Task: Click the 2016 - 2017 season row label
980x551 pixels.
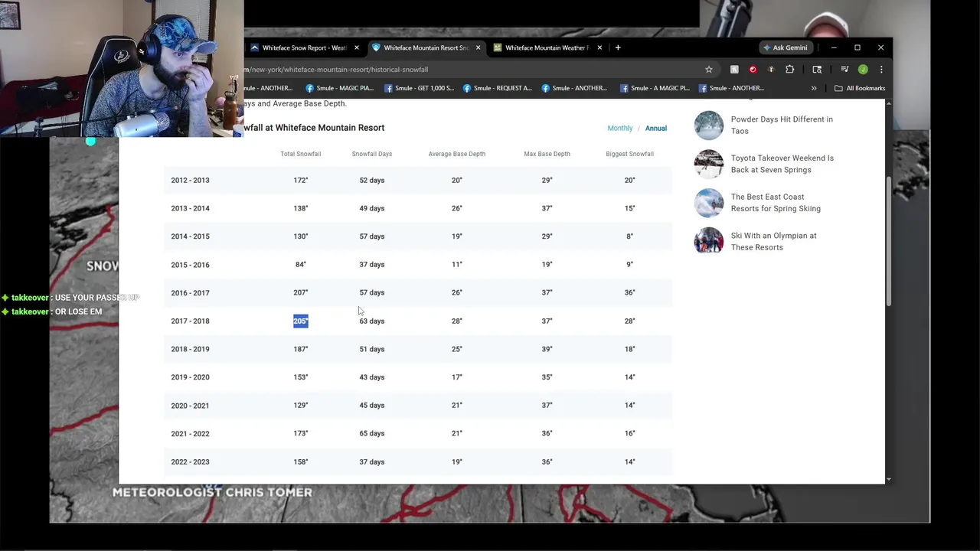Action: pyautogui.click(x=190, y=292)
